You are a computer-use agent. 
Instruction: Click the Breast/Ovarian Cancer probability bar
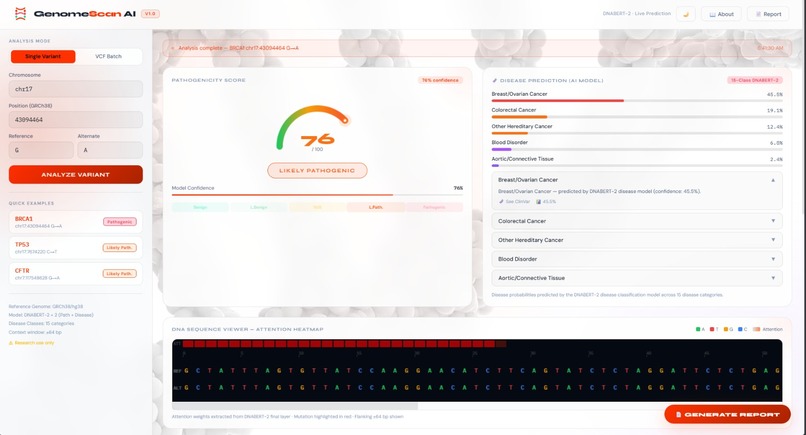point(637,101)
